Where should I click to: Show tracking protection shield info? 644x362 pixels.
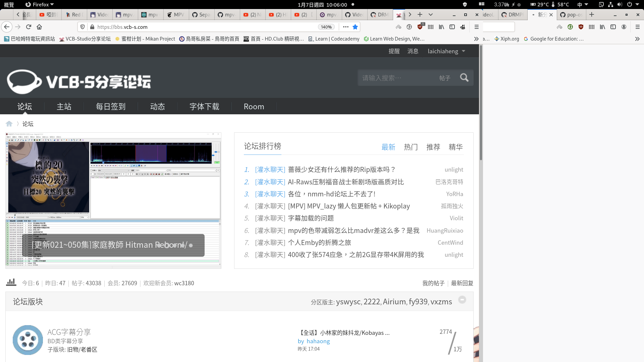click(83, 27)
